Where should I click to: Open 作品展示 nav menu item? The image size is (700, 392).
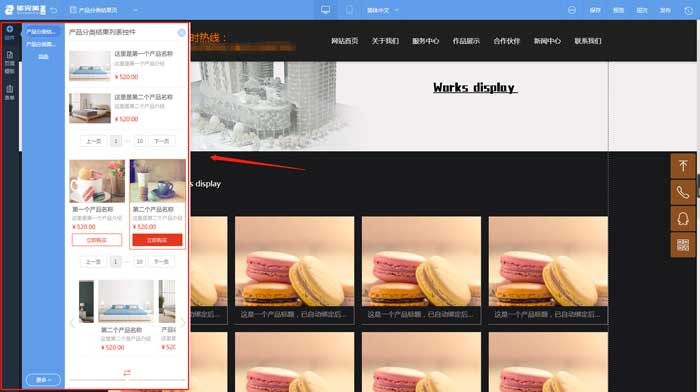point(466,41)
